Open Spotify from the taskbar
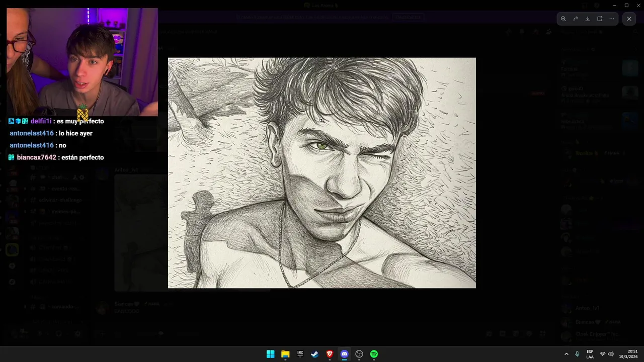The image size is (644, 362). click(374, 354)
